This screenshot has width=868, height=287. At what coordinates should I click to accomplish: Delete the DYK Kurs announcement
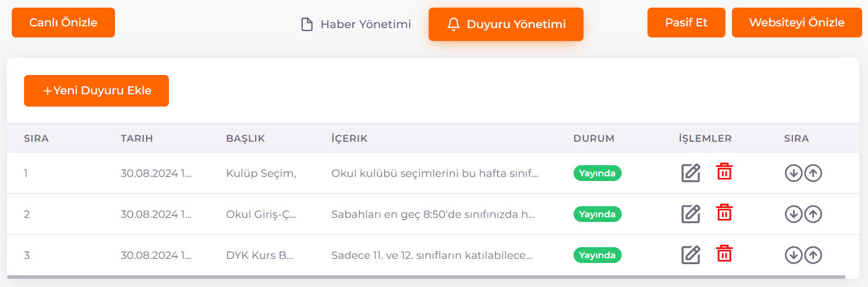724,254
